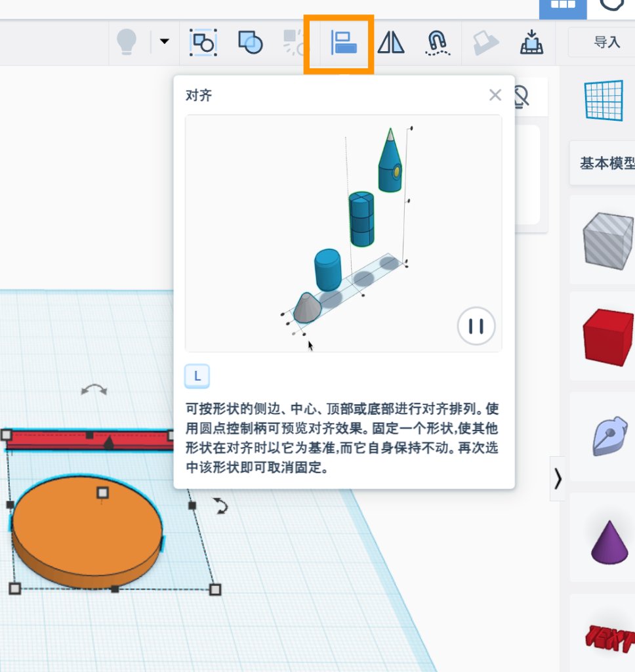The width and height of the screenshot is (635, 672).
Task: Click the 对齐 popup title text
Action: 199,95
